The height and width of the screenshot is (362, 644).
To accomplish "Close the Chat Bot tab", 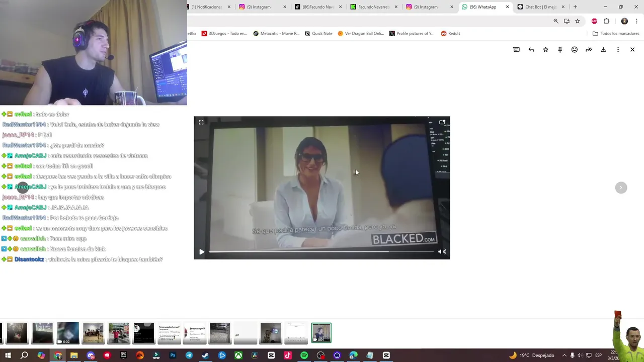I will 563,7.
